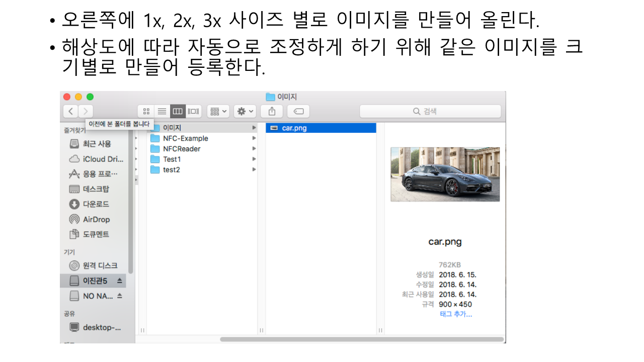
Task: Open AirDrop from the sidebar
Action: coord(96,219)
